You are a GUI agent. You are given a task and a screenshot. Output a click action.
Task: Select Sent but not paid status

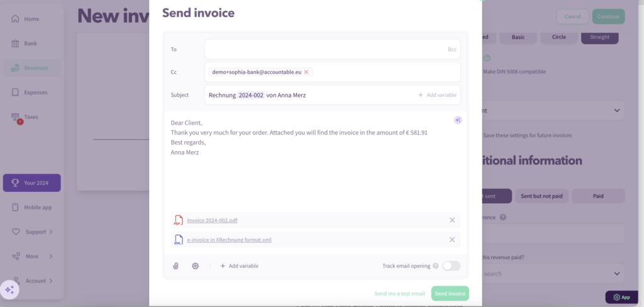tap(541, 196)
